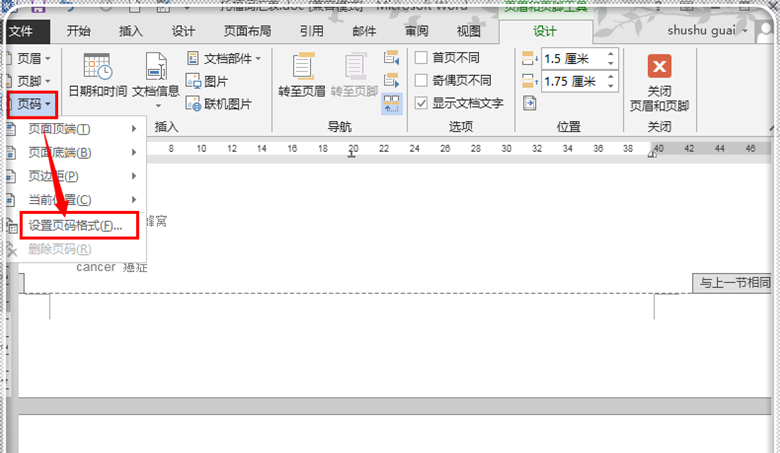Toggle link-to-previous icon in 导航 group

(391, 103)
